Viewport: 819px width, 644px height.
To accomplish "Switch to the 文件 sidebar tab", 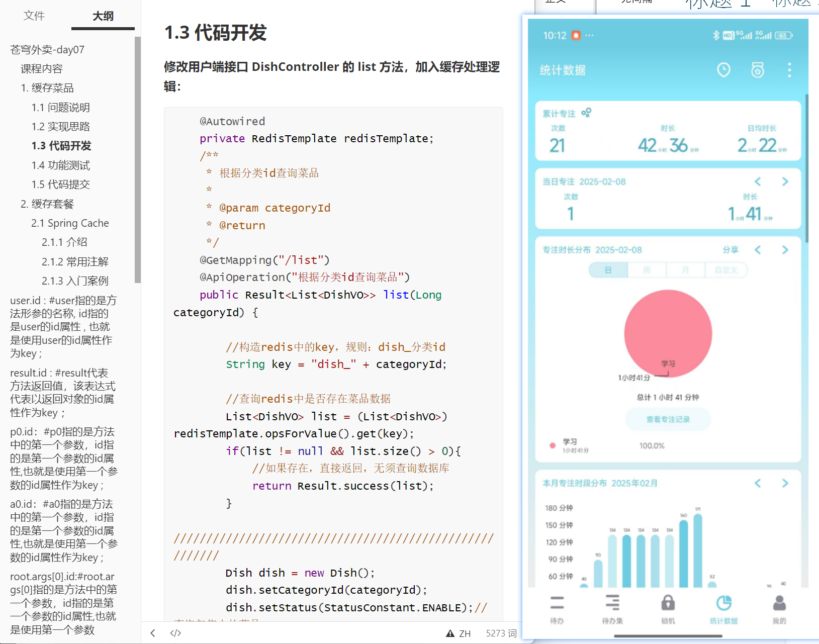I will [34, 16].
